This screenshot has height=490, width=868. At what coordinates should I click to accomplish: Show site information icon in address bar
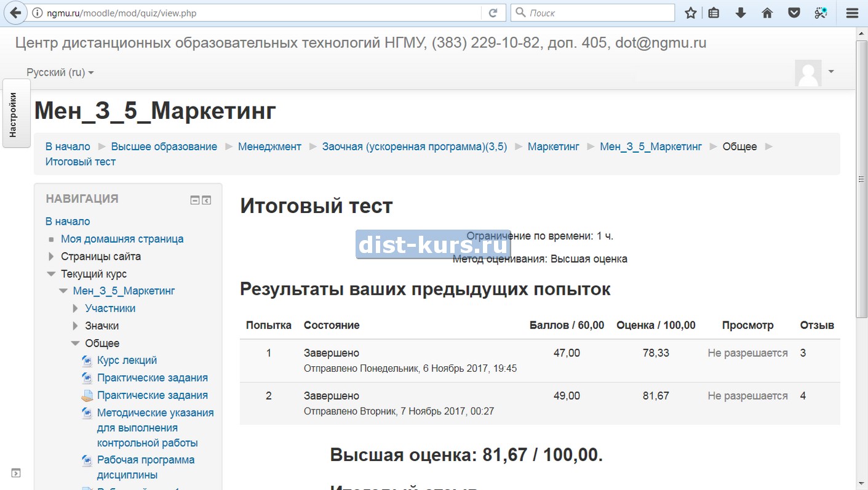tap(37, 13)
